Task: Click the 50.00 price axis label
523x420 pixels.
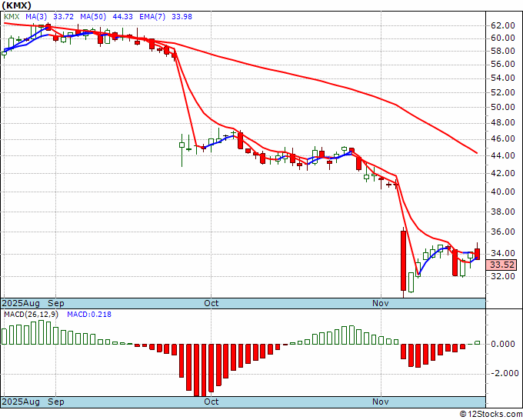Action: (x=503, y=107)
